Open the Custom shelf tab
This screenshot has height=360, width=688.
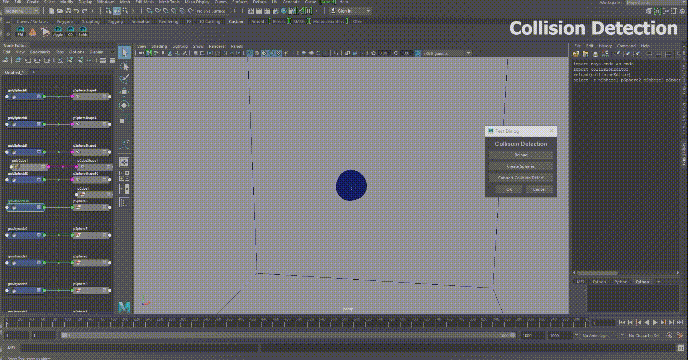236,22
